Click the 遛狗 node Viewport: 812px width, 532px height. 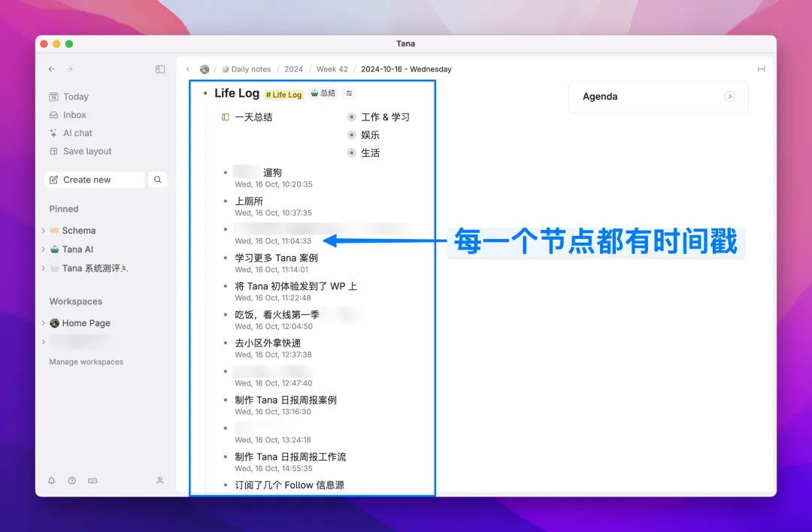tap(272, 172)
